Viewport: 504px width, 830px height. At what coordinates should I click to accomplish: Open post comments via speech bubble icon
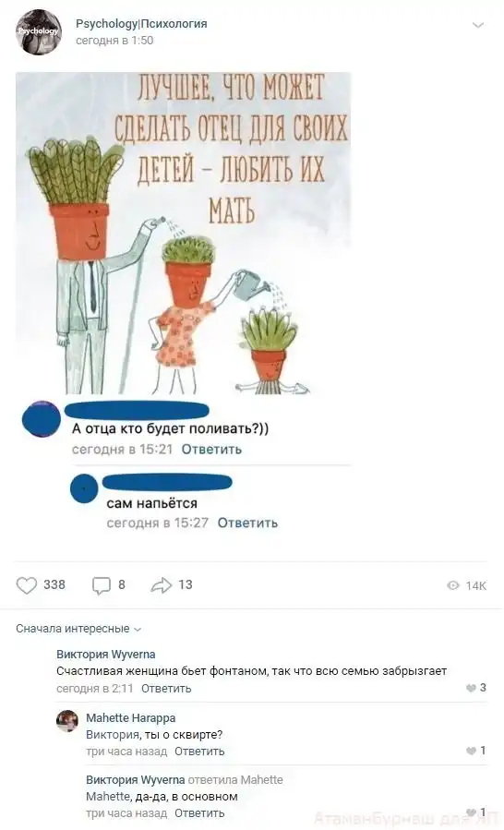pyautogui.click(x=102, y=585)
